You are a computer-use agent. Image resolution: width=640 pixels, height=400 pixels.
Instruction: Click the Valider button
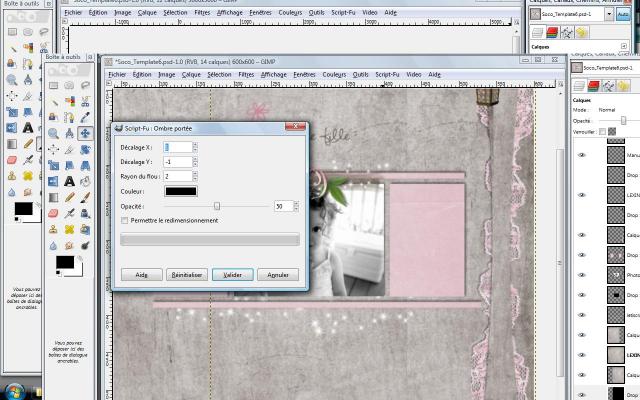(232, 275)
